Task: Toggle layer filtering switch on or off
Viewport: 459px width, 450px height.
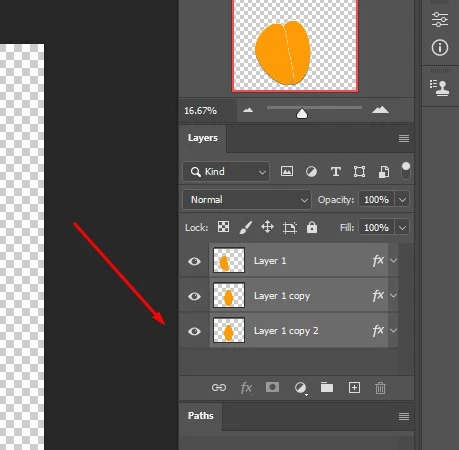Action: click(406, 171)
